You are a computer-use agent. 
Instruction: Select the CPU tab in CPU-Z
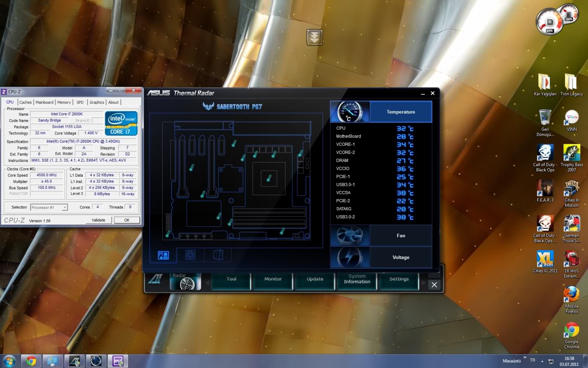pos(10,102)
